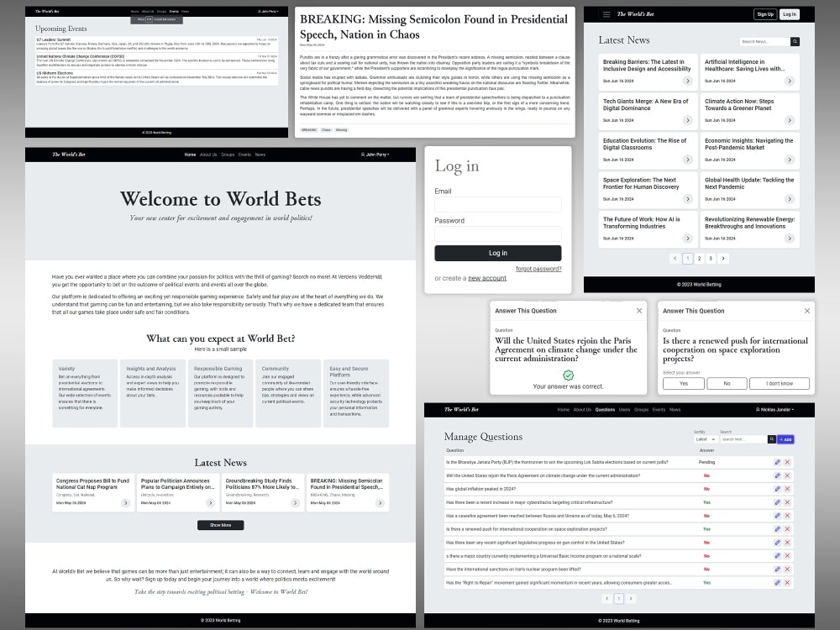
Task: Open the Climate Action Now article arrow
Action: point(789,120)
